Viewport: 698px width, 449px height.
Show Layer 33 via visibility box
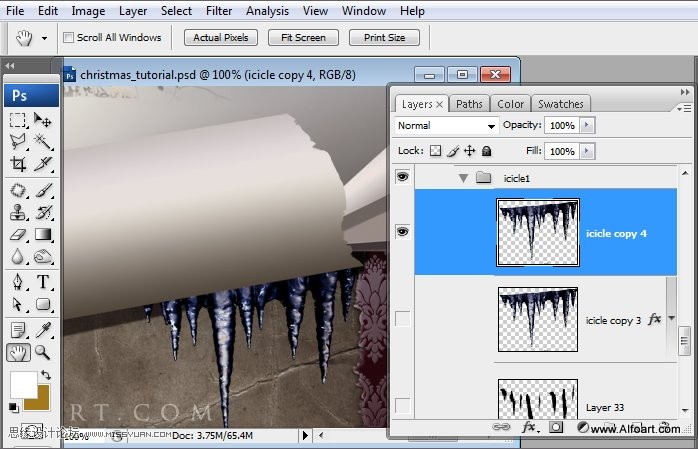click(x=403, y=406)
